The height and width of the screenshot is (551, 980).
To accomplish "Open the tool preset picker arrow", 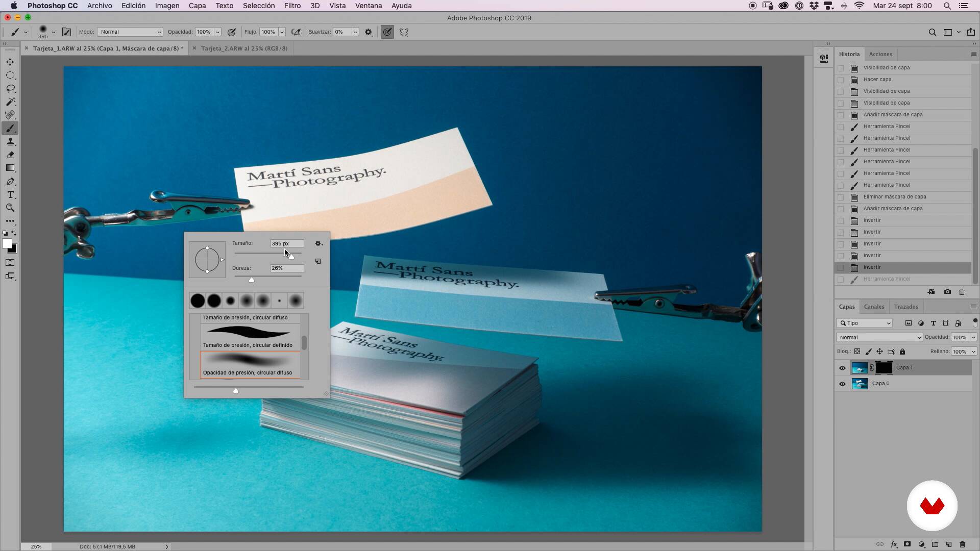I will [26, 32].
